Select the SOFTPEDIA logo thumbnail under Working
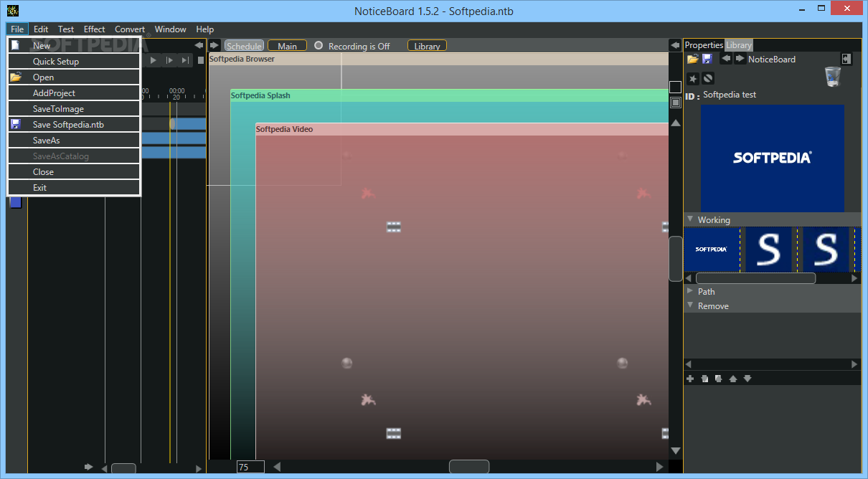Image resolution: width=868 pixels, height=479 pixels. pos(712,249)
